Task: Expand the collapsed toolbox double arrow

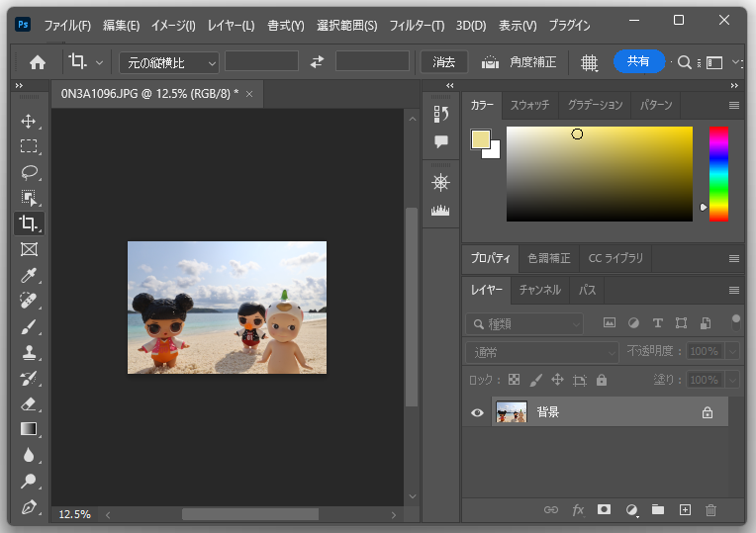Action: 19,86
